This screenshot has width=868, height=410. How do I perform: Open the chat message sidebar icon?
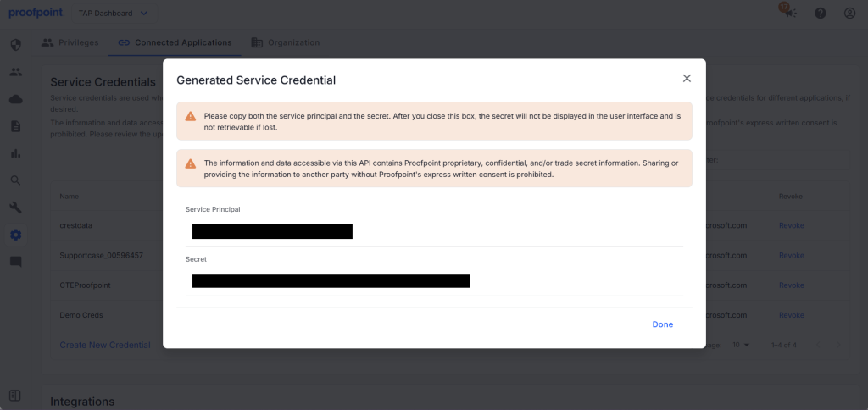(15, 262)
